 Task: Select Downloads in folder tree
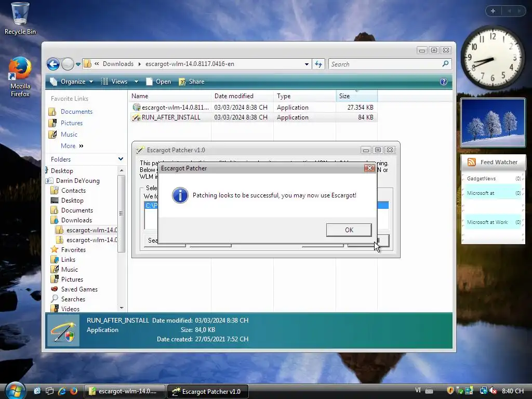click(71, 220)
